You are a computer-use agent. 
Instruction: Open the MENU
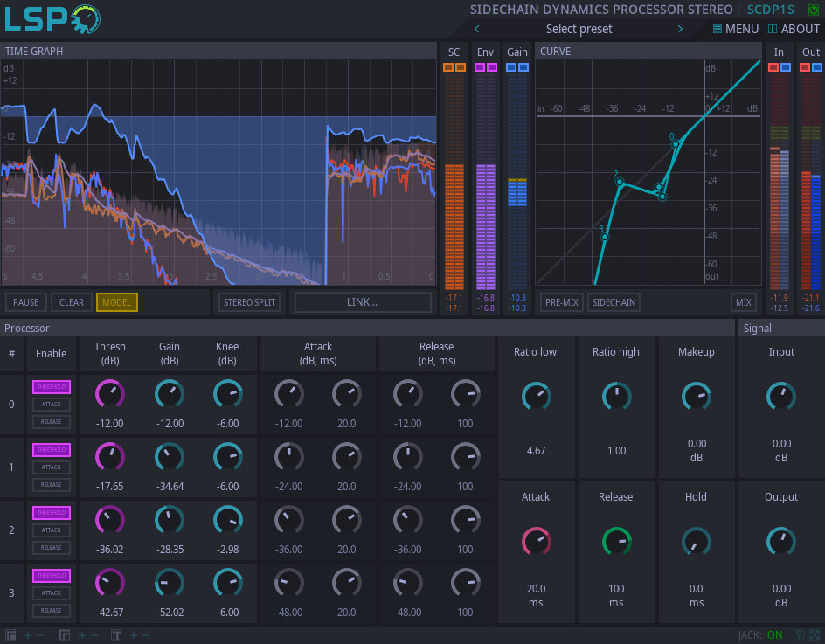735,29
